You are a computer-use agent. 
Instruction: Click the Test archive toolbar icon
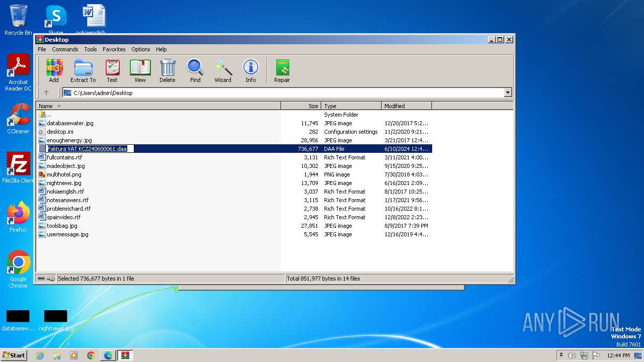click(x=112, y=70)
